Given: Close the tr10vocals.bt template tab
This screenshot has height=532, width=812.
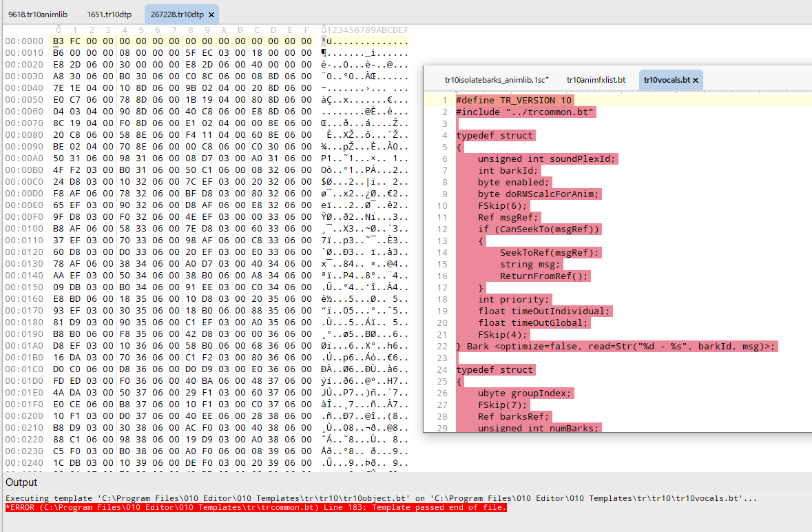Looking at the screenshot, I should click(x=696, y=81).
